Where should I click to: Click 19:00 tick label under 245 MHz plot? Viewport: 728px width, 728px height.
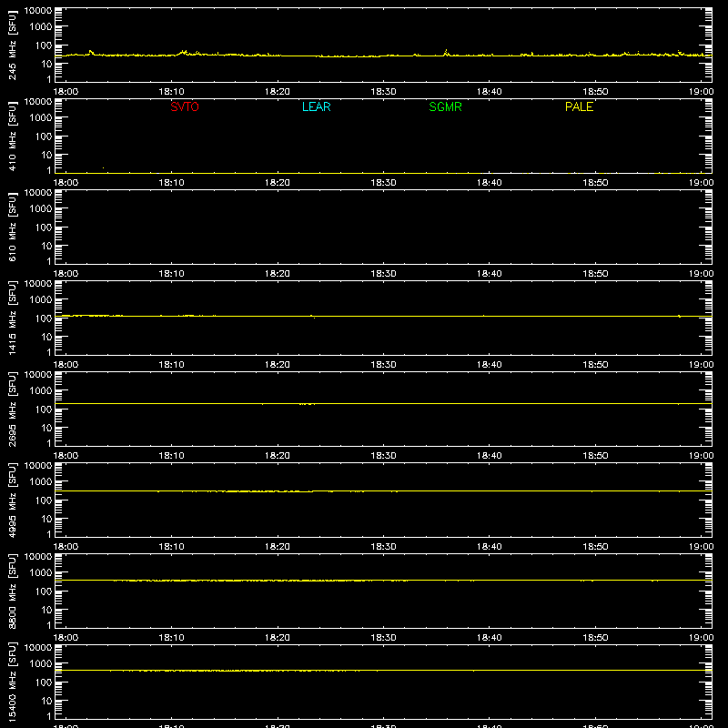[701, 92]
